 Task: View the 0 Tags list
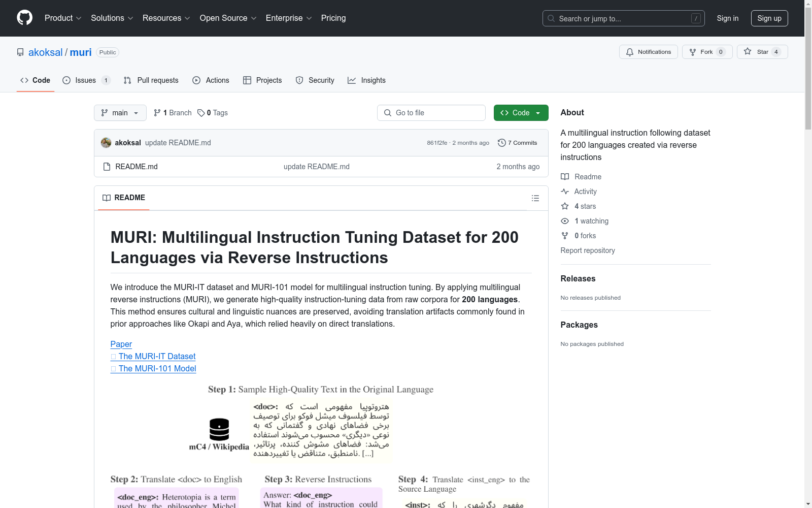pyautogui.click(x=213, y=113)
